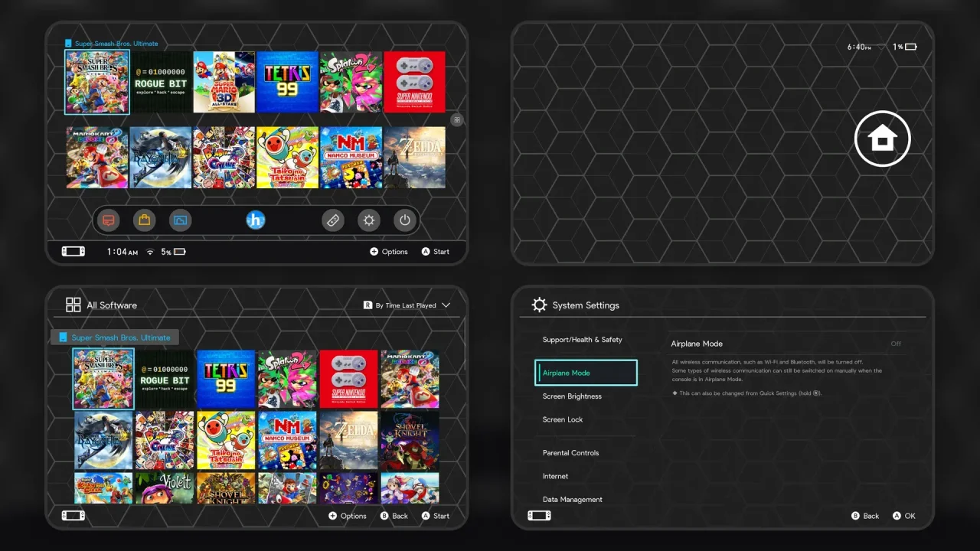Click the OK button in System Settings

tap(903, 516)
